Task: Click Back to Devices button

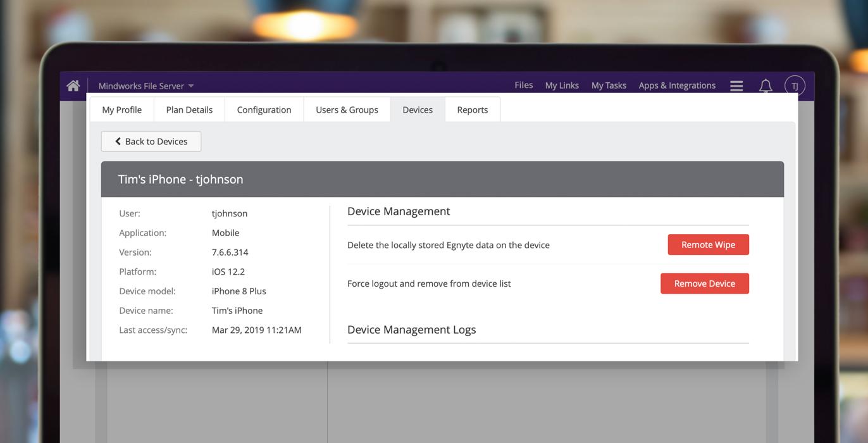Action: (151, 141)
